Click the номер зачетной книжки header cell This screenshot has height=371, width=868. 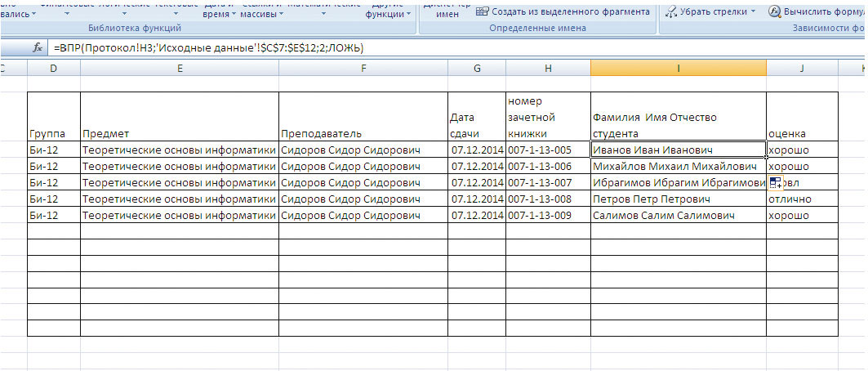pyautogui.click(x=548, y=116)
